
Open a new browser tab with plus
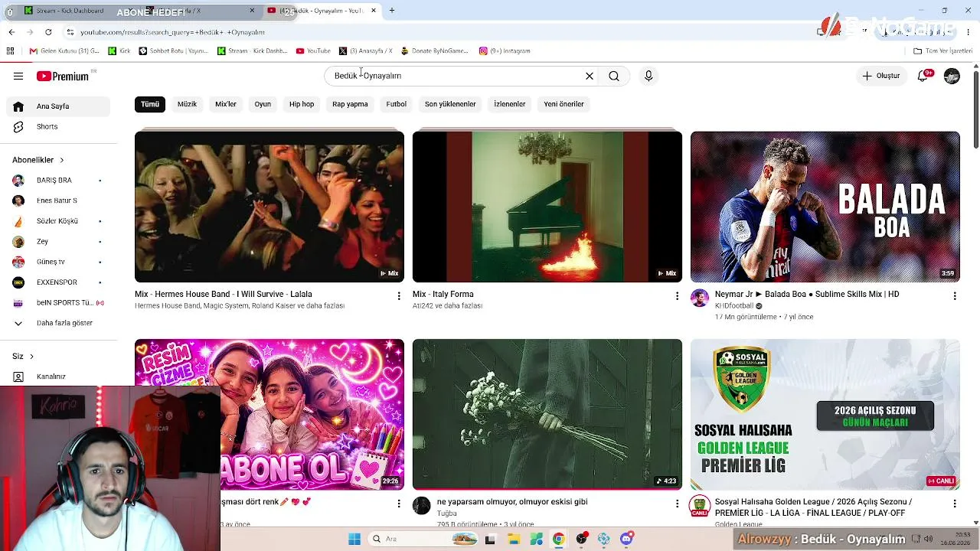point(392,11)
